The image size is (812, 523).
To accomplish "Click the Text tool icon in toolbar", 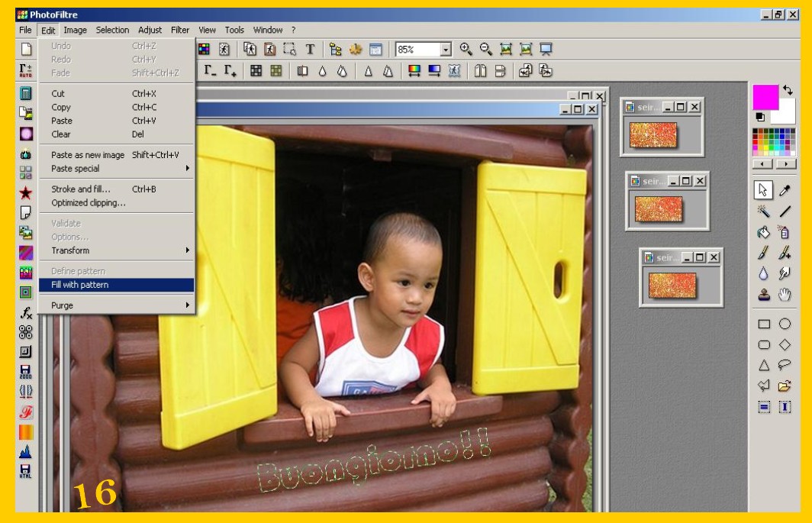I will 310,50.
